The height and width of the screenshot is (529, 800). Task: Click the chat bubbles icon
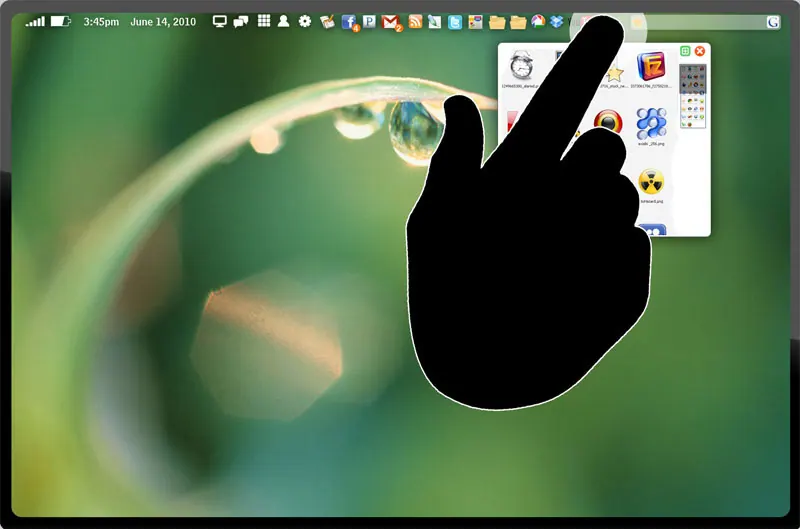pyautogui.click(x=241, y=21)
